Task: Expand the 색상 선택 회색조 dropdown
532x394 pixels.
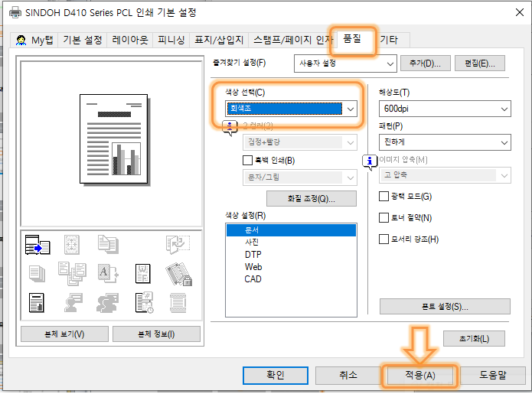Action: pyautogui.click(x=291, y=109)
